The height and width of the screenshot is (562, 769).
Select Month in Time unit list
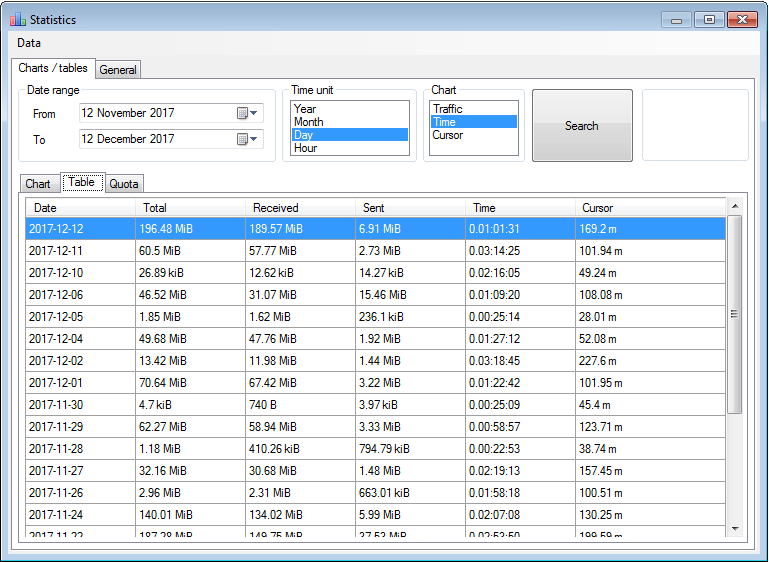coord(350,122)
